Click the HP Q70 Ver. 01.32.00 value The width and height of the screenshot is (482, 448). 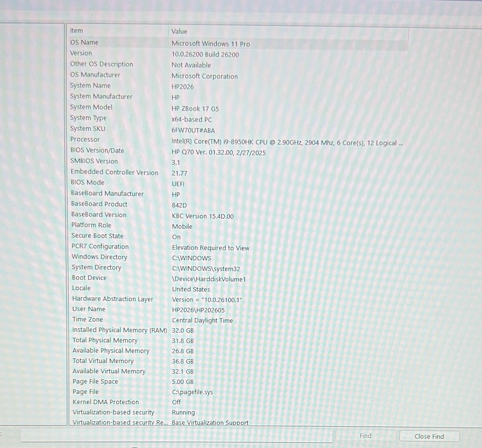click(219, 153)
